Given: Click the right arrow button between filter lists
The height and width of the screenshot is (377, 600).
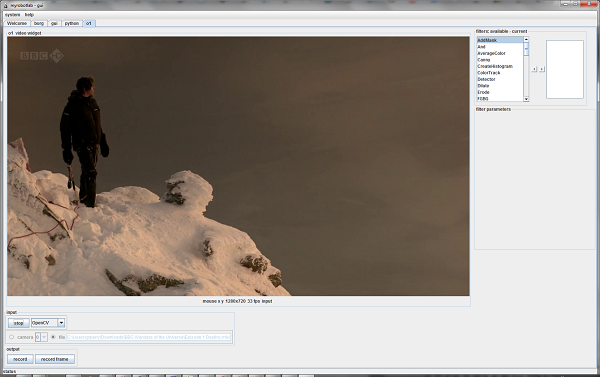Looking at the screenshot, I should pos(541,69).
